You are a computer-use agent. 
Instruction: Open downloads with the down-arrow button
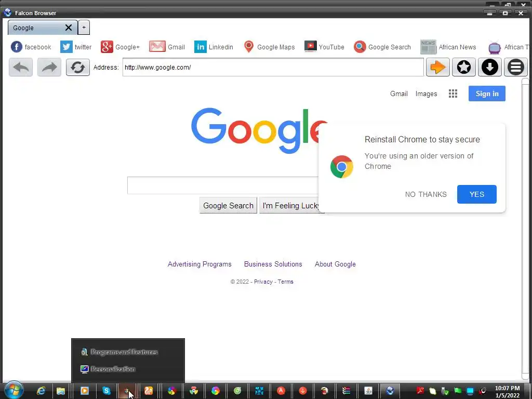pos(489,67)
